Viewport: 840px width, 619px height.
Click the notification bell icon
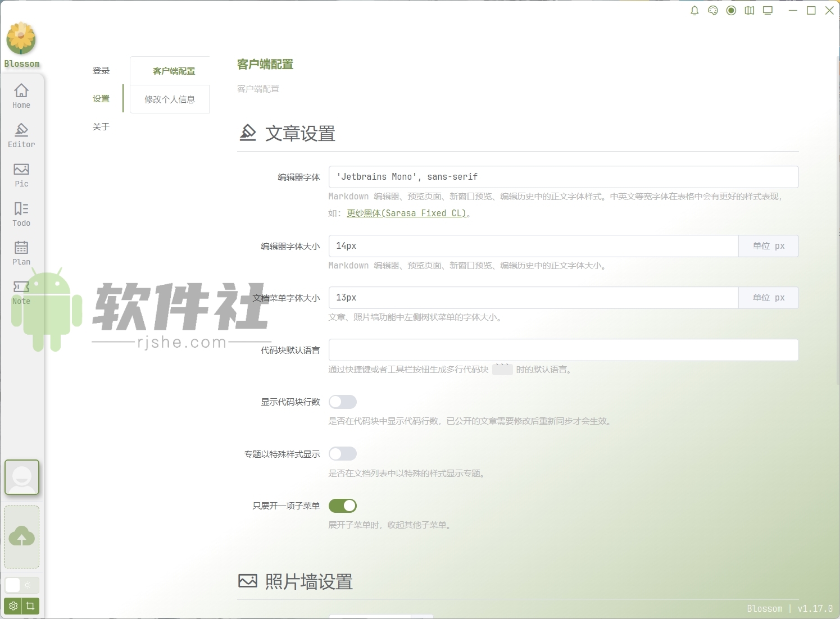[694, 10]
